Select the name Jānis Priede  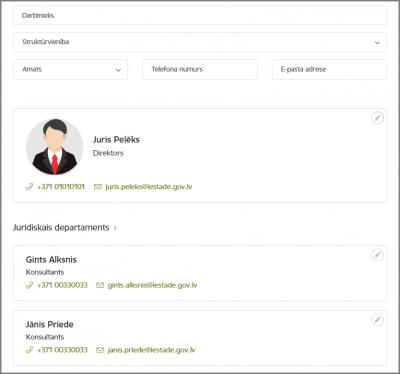coord(50,324)
